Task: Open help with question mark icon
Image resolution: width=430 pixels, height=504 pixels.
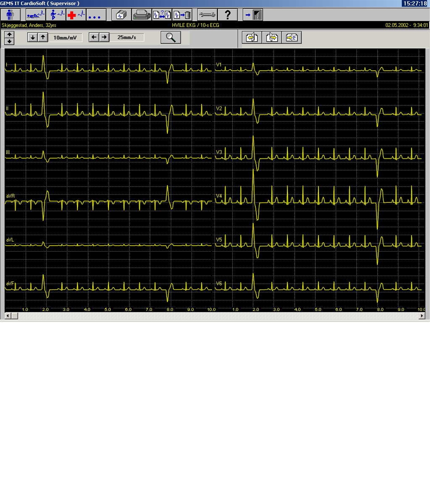Action: click(x=228, y=15)
